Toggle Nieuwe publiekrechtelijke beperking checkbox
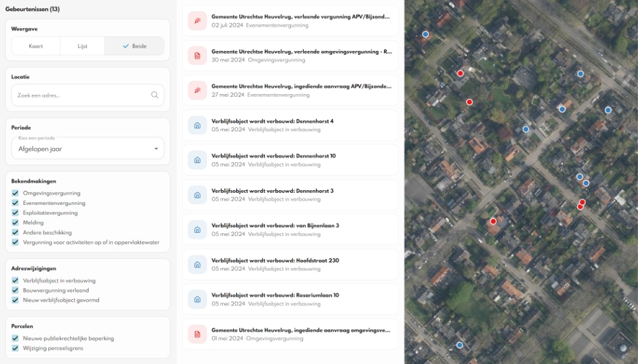The image size is (638, 364). click(15, 338)
